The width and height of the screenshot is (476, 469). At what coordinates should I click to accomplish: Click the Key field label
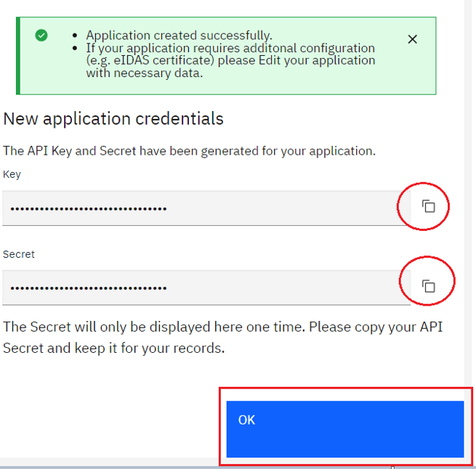12,174
